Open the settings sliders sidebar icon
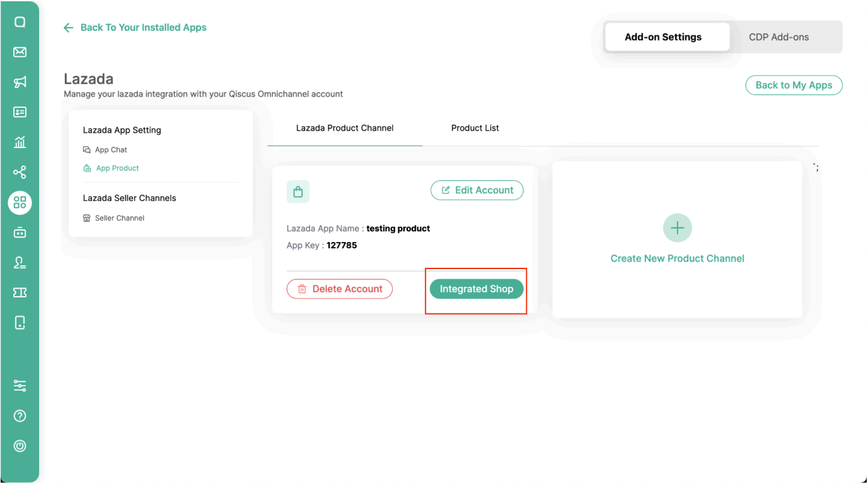This screenshot has height=484, width=868. [20, 386]
